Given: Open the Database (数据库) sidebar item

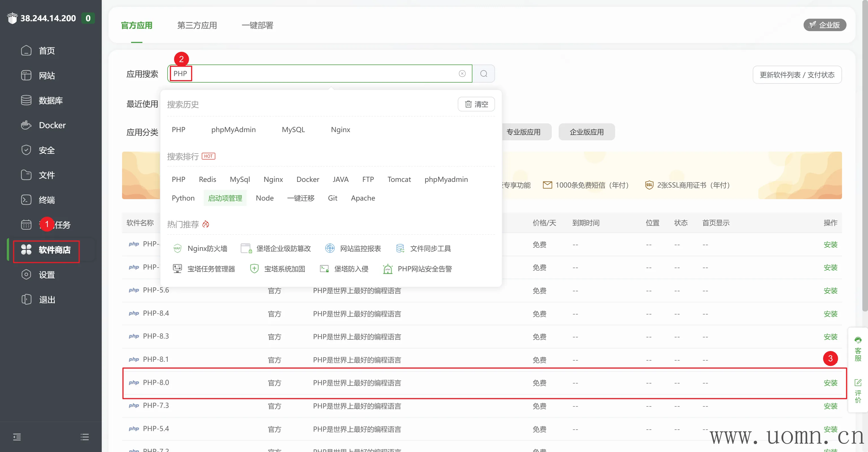Looking at the screenshot, I should point(51,100).
